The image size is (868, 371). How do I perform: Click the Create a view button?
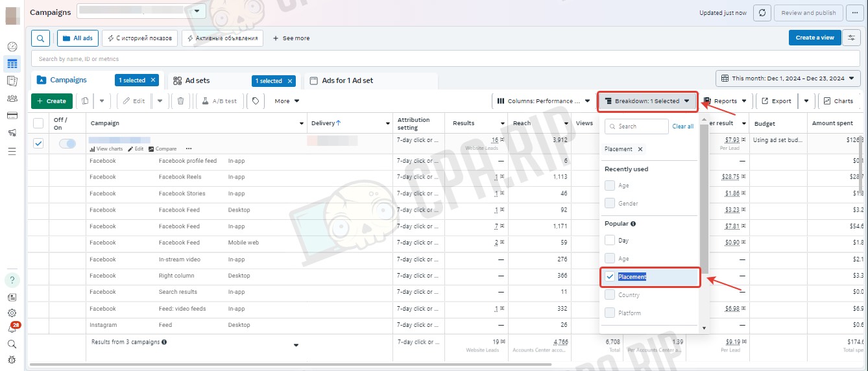(815, 38)
